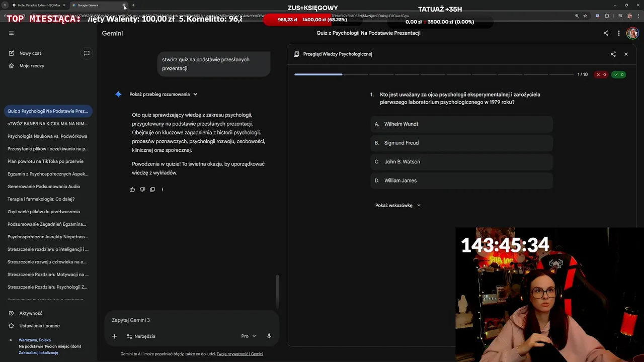Open chat Egzamin z Psychospołecznych Aspek...
The image size is (644, 362).
[x=47, y=174]
